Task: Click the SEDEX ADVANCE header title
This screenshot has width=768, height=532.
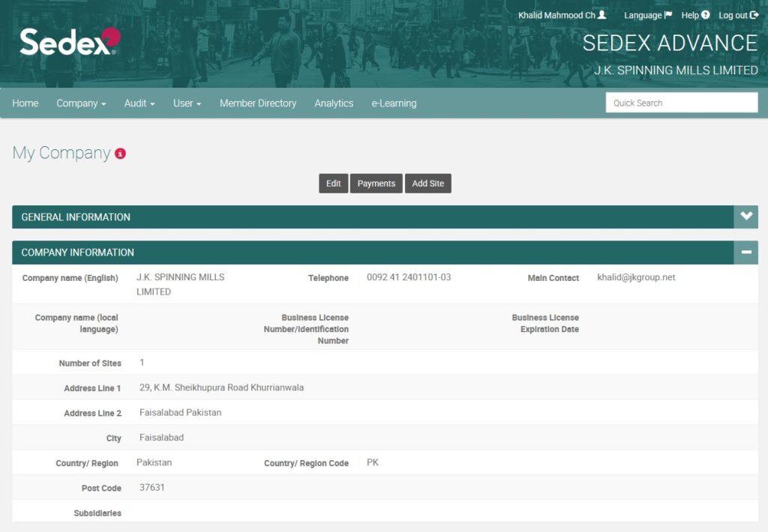Action: click(x=670, y=43)
